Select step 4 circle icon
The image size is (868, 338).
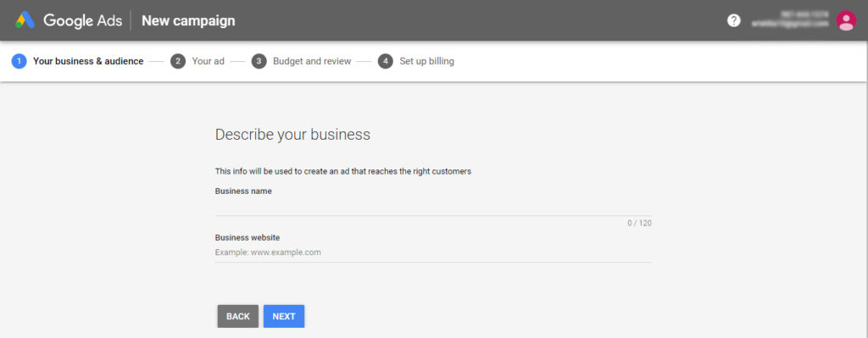386,61
